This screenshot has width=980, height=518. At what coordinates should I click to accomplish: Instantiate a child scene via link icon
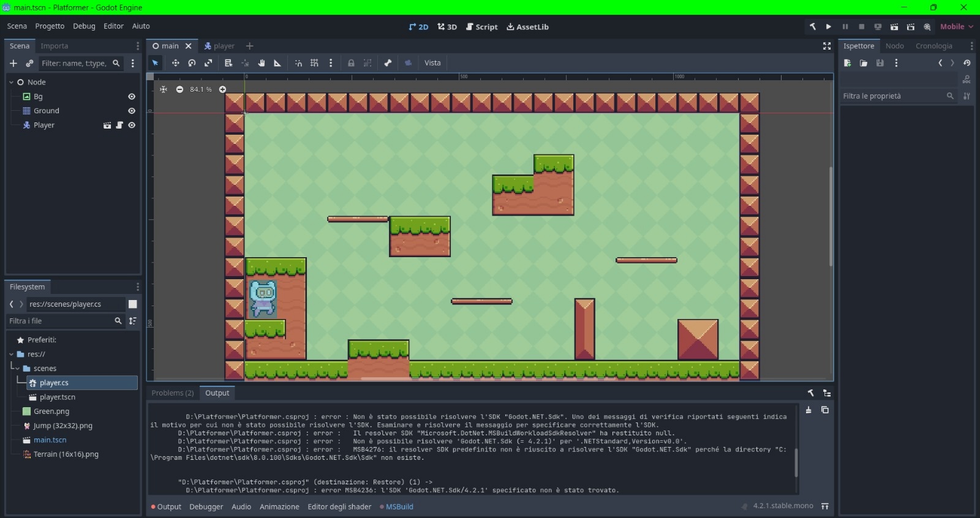coord(29,63)
